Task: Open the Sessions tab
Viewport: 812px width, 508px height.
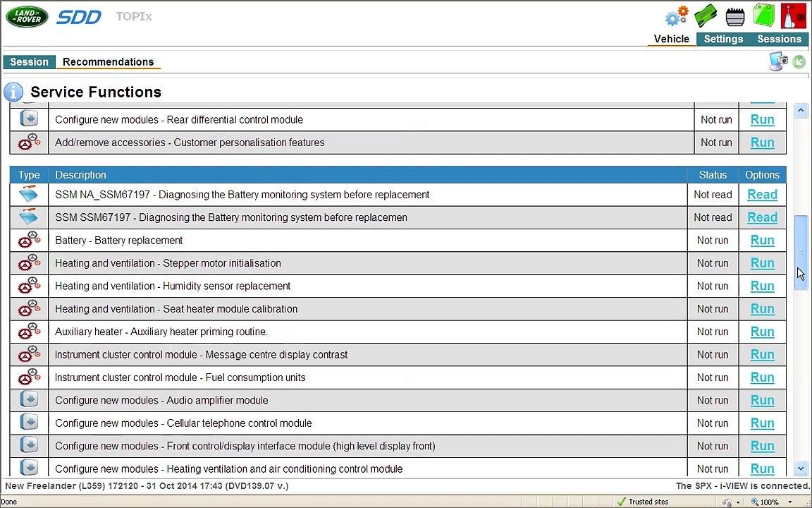Action: (780, 39)
